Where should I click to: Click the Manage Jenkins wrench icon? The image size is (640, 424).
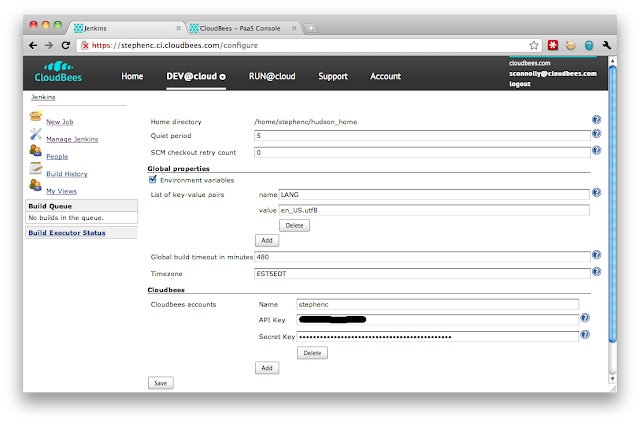(x=35, y=136)
